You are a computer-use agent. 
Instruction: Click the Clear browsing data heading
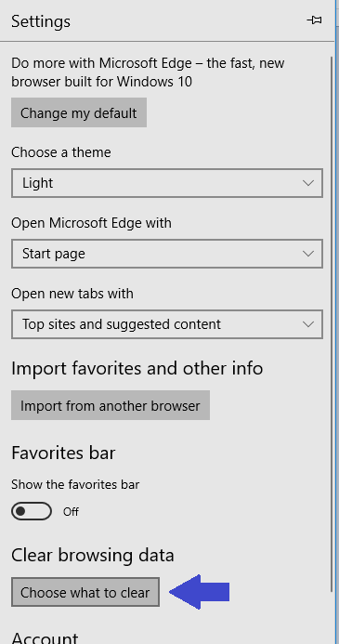(x=93, y=556)
